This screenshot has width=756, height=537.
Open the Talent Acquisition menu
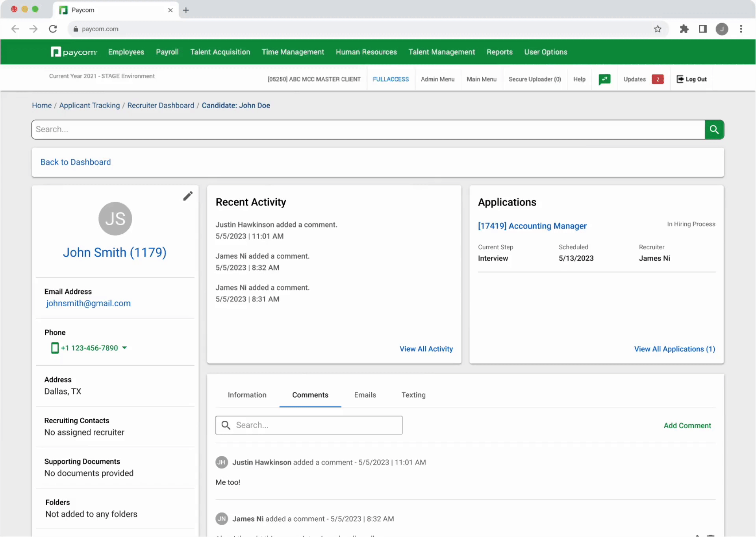click(x=220, y=52)
